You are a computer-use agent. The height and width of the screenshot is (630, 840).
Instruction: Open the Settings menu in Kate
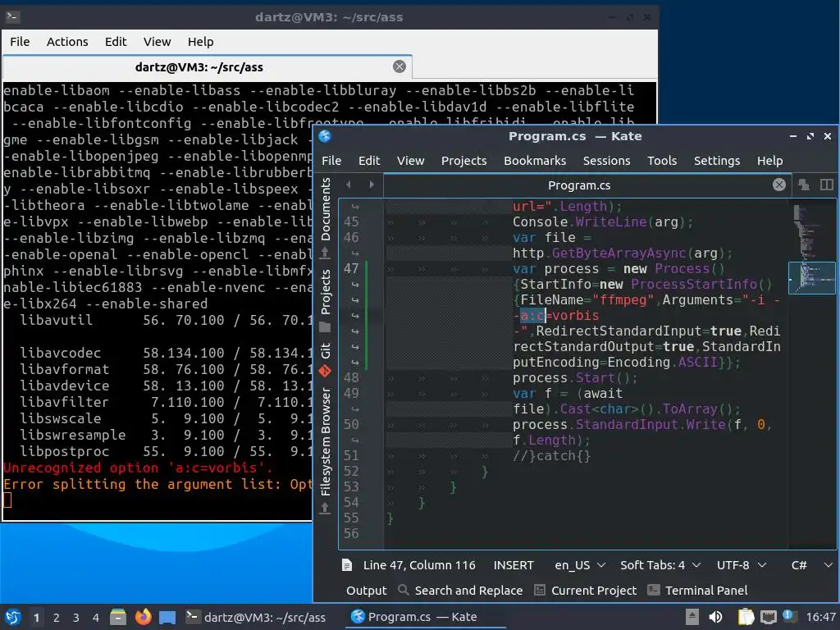point(717,161)
